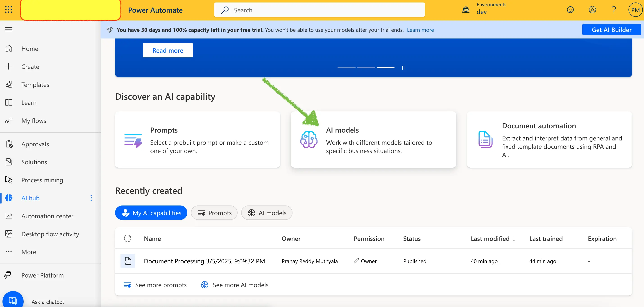Viewport: 644px width, 307px height.
Task: Sort by Last trained column
Action: coord(546,238)
